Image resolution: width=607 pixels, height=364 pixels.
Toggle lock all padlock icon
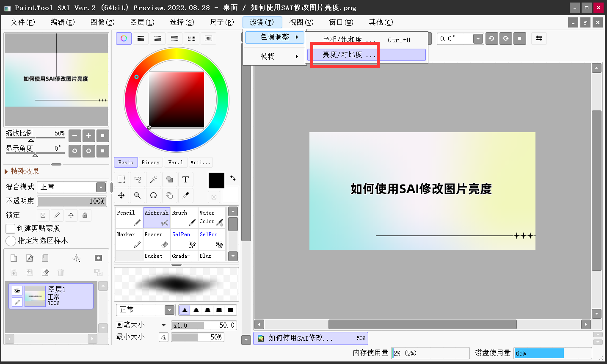pos(85,215)
